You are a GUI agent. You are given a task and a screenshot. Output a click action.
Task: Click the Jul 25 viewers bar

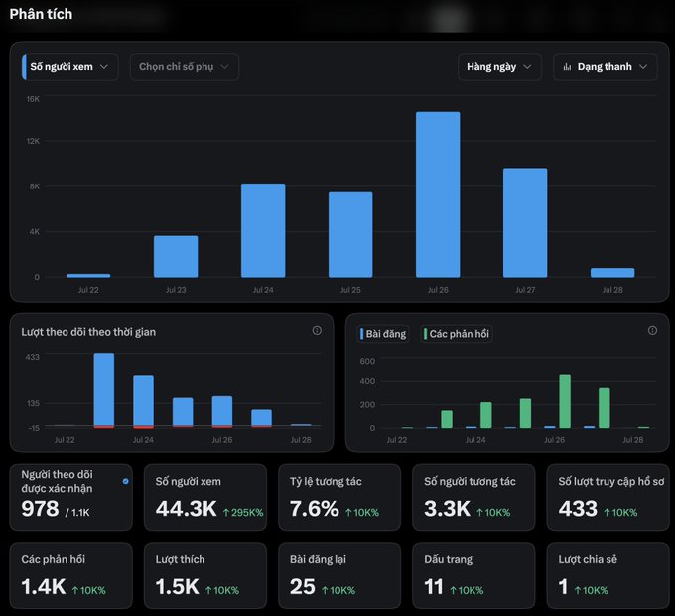350,234
